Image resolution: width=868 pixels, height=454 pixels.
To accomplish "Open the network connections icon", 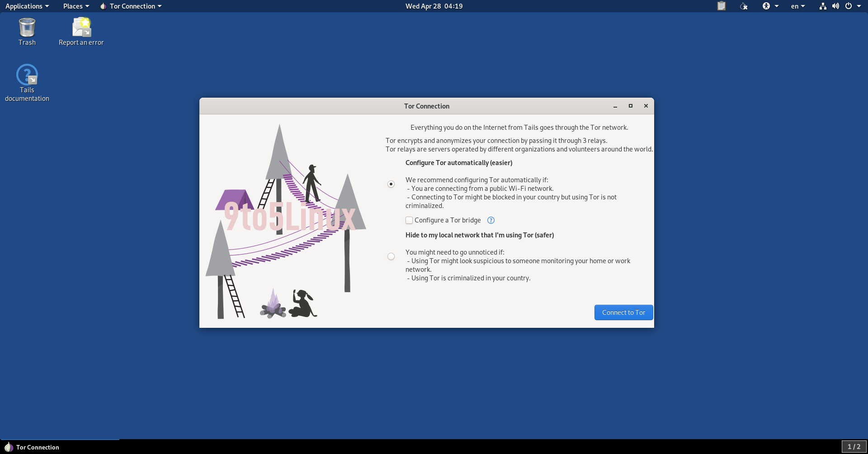I will (822, 6).
